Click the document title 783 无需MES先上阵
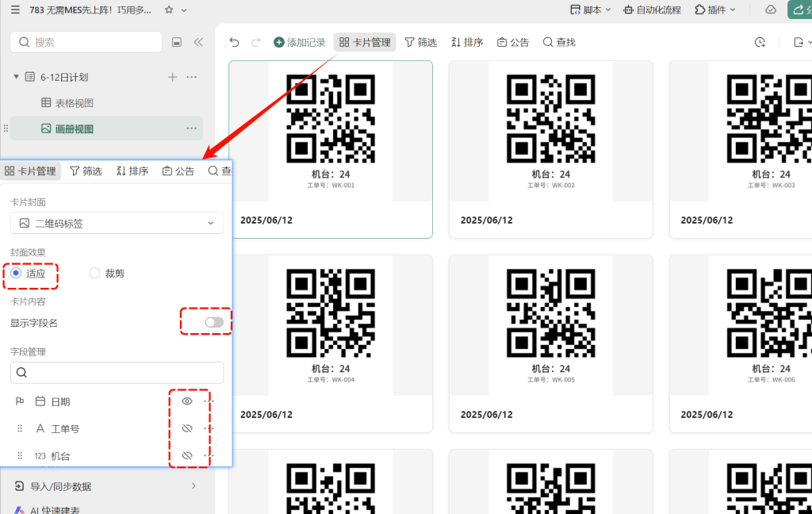Image resolution: width=812 pixels, height=514 pixels. [x=90, y=10]
